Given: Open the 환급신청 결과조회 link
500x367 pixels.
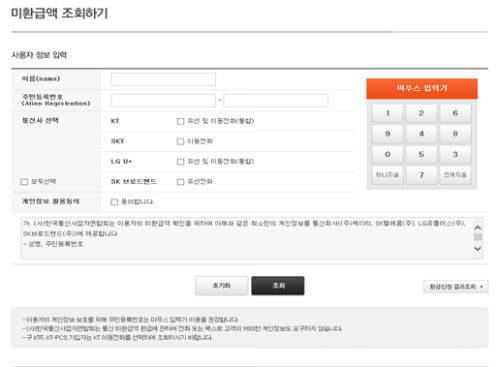Looking at the screenshot, I should (456, 287).
